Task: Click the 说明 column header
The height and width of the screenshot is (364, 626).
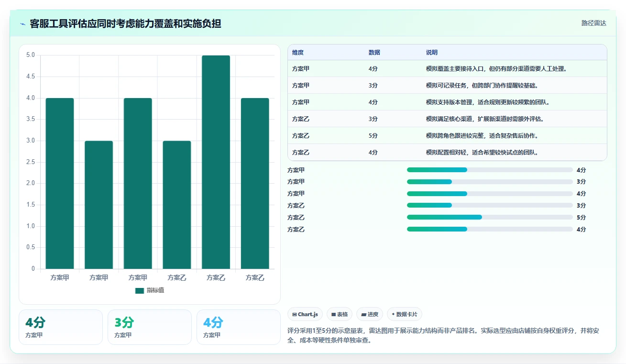Action: point(432,52)
